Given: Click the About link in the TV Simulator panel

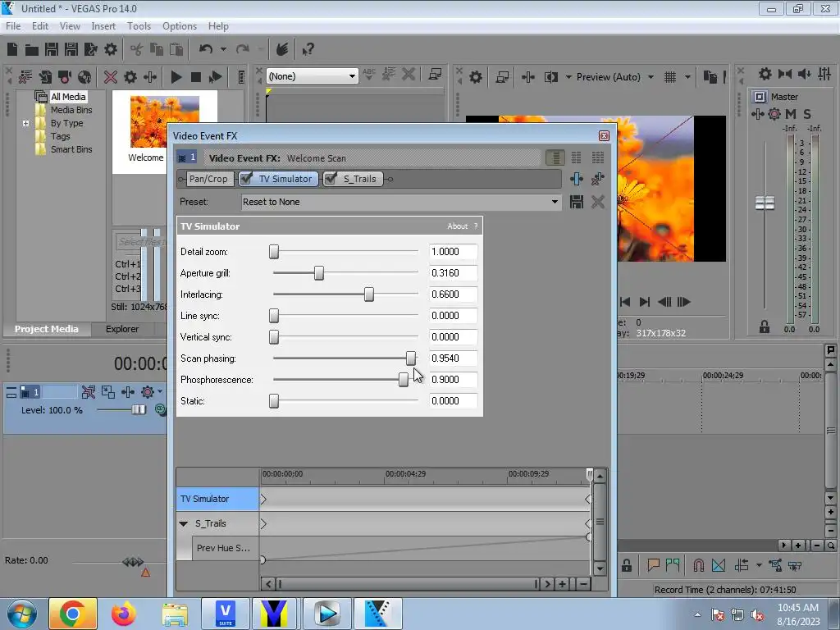Looking at the screenshot, I should [458, 226].
